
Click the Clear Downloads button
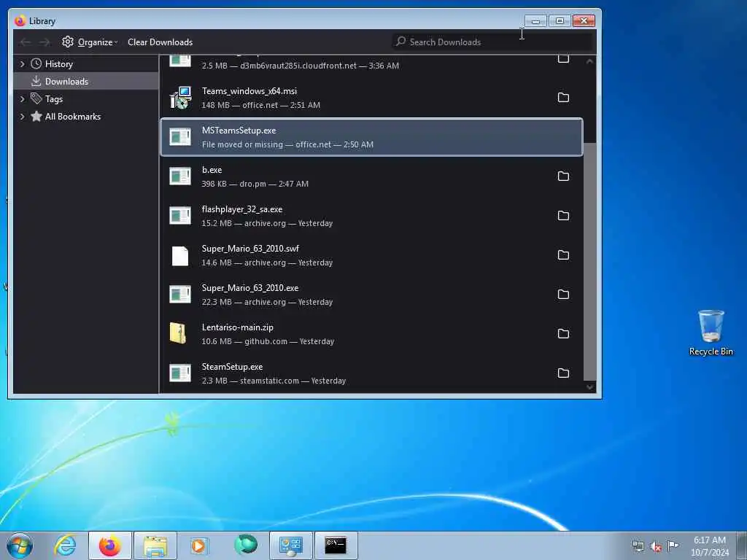click(160, 42)
